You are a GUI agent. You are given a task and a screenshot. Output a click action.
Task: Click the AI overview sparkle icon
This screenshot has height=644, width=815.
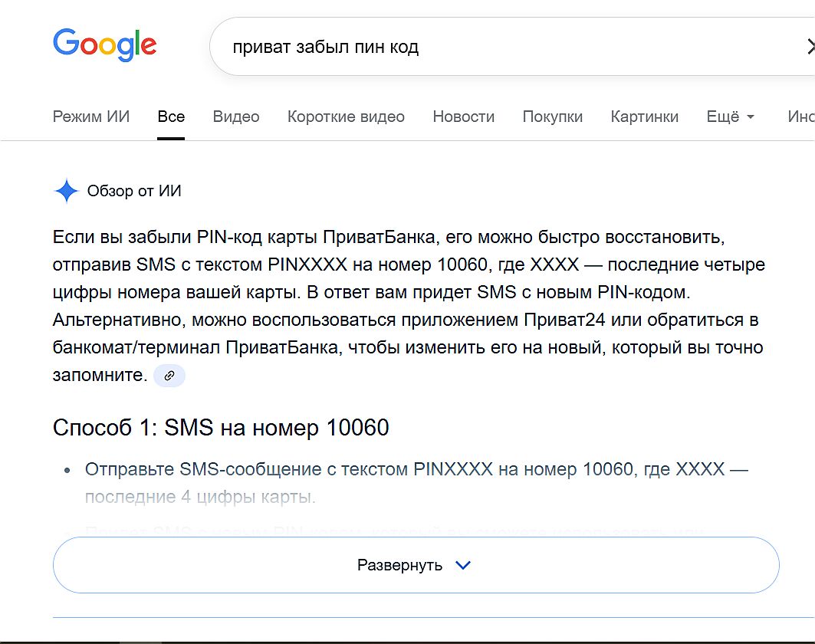(x=67, y=191)
